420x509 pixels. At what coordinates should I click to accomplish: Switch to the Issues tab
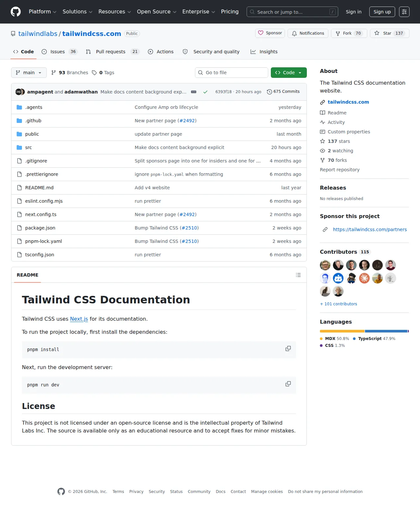[x=59, y=52]
